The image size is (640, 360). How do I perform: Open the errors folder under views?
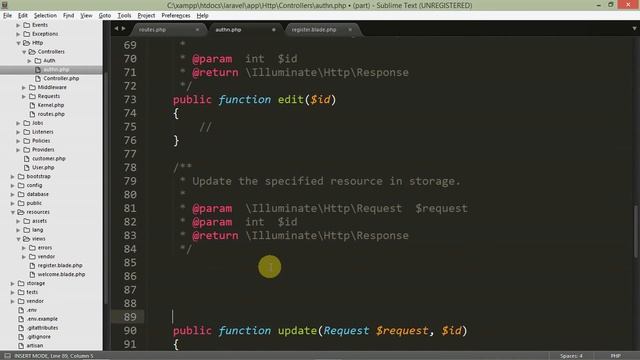tap(45, 248)
